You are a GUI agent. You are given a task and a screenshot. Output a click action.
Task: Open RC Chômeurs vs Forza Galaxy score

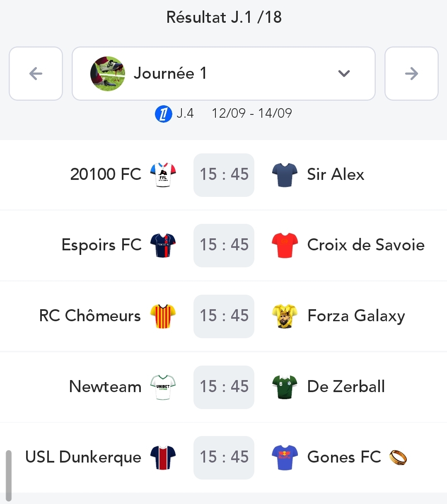pyautogui.click(x=224, y=316)
